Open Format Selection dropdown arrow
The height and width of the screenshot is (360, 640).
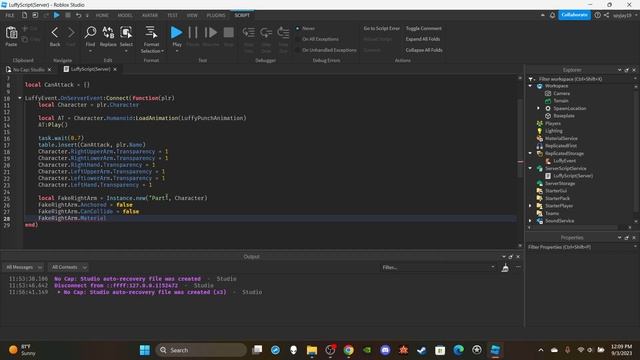(x=162, y=51)
